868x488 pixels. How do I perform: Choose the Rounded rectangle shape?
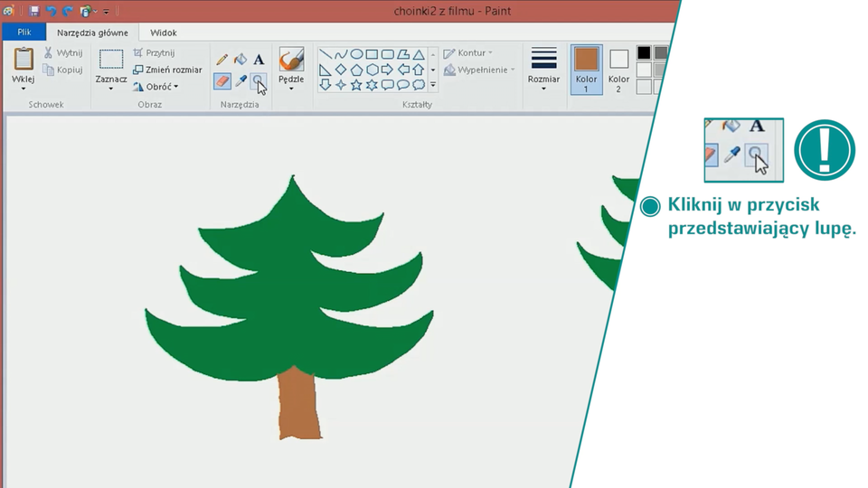point(388,54)
